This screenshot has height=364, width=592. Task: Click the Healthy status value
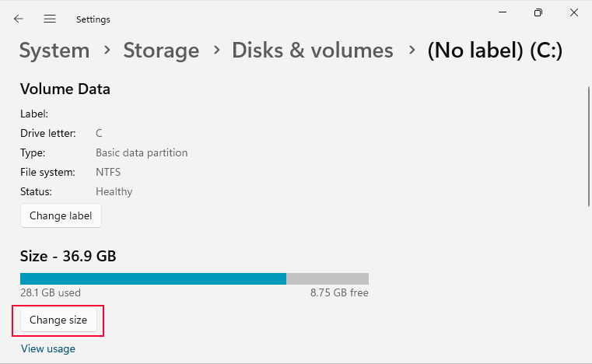coord(114,191)
